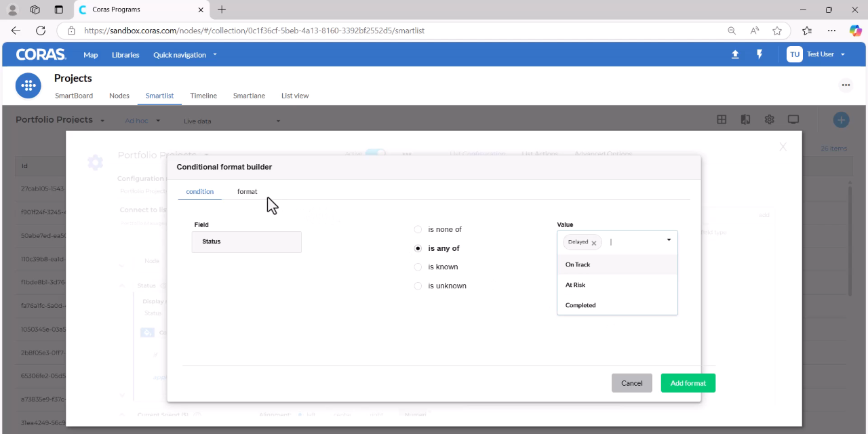Select the 'is none of' radio option

[x=418, y=230]
